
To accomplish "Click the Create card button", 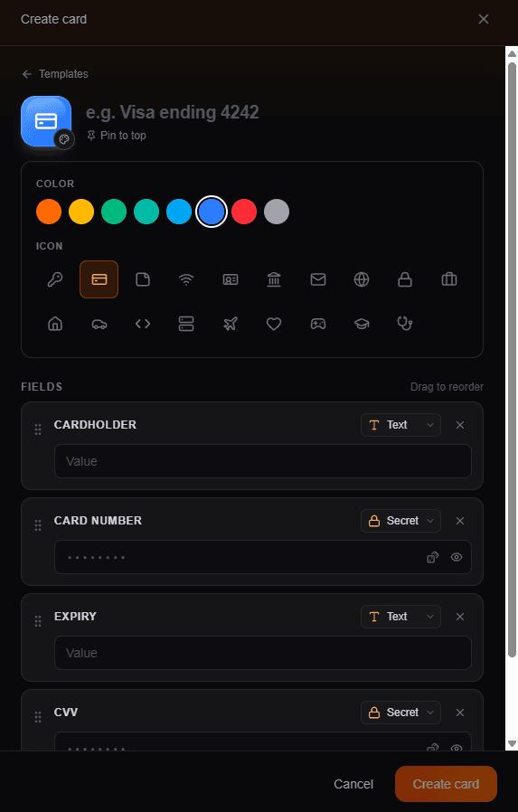I will [446, 784].
